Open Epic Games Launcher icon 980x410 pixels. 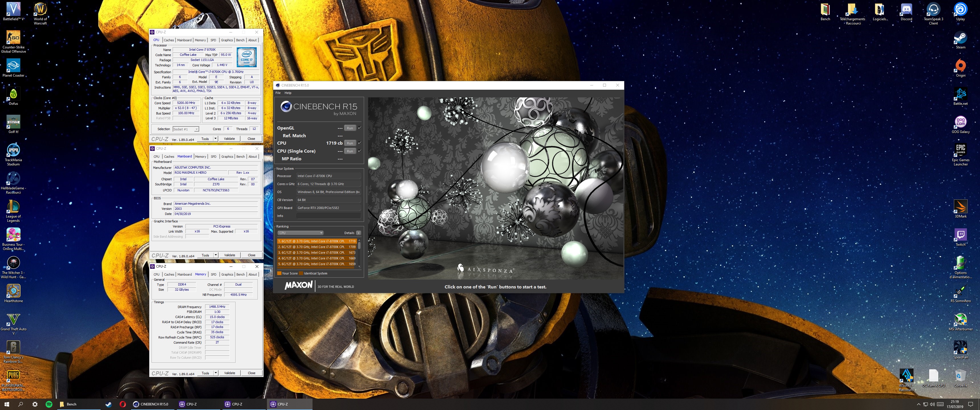tap(960, 154)
